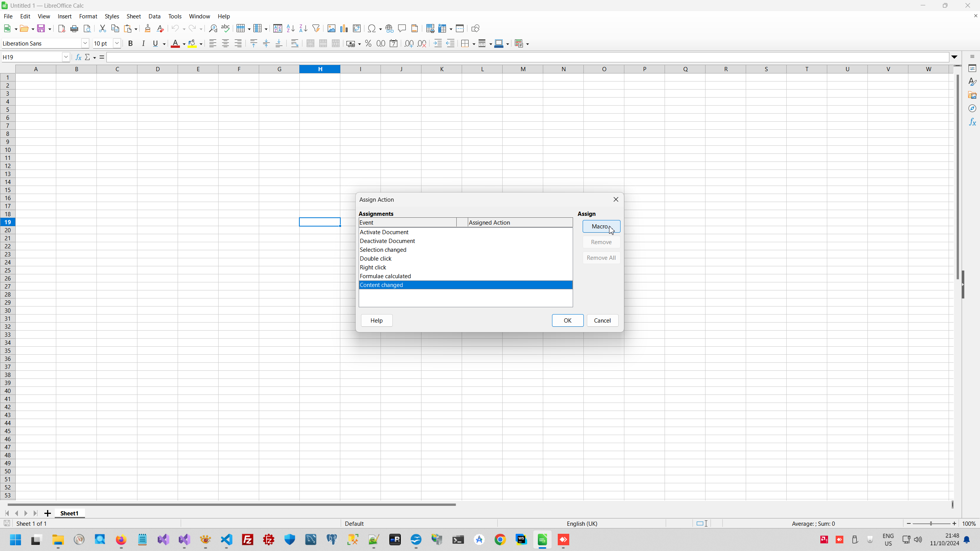Click the Insert Image icon
The width and height of the screenshot is (980, 551).
(332, 28)
